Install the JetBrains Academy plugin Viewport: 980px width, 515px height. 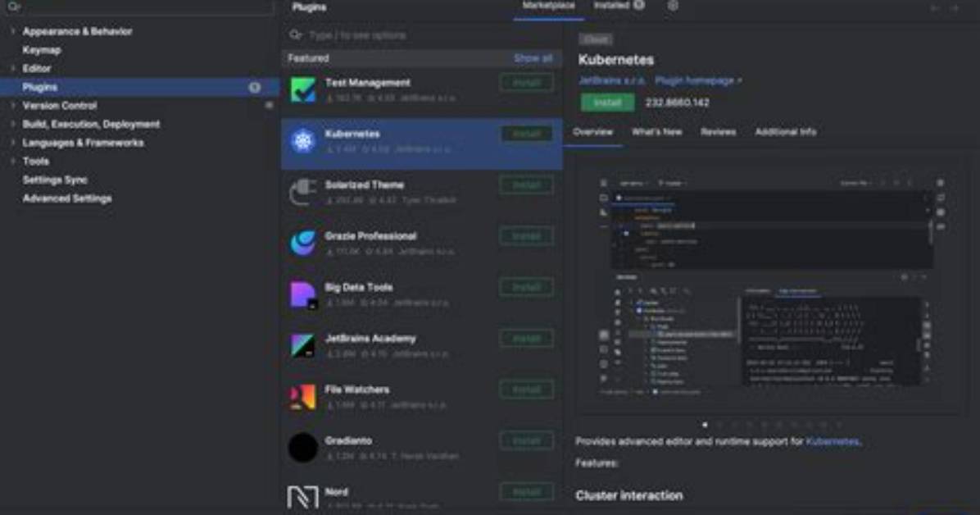[526, 339]
